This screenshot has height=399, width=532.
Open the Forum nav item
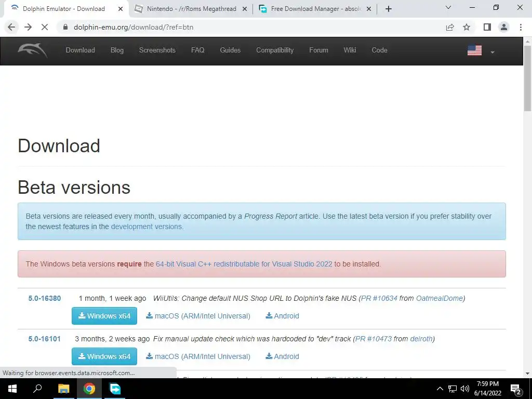[x=318, y=50]
